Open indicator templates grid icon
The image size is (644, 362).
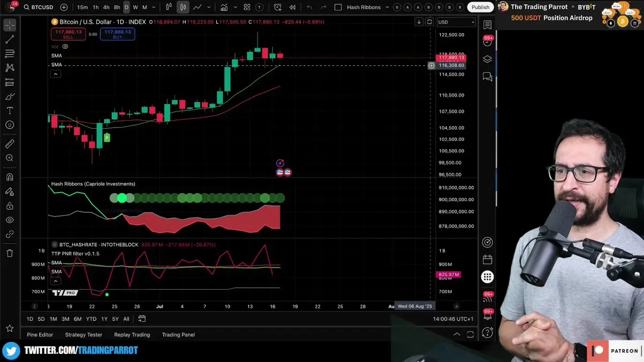[x=247, y=8]
